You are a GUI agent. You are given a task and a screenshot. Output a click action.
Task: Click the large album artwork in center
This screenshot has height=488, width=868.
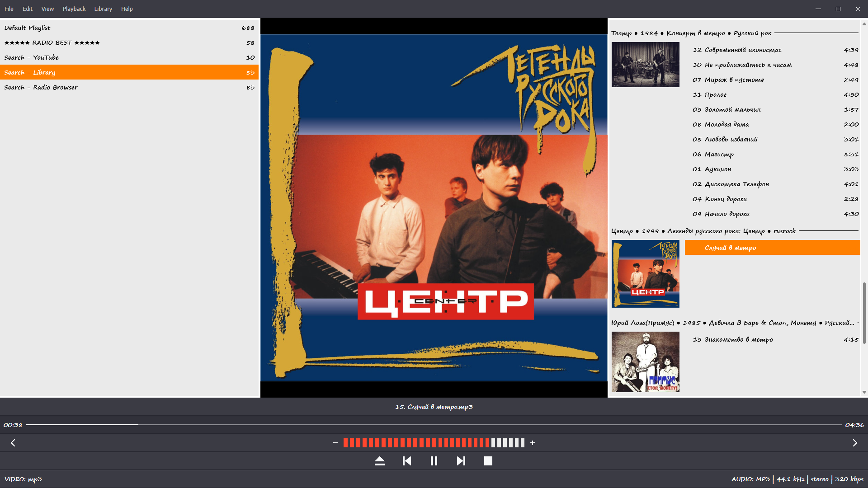tap(434, 208)
